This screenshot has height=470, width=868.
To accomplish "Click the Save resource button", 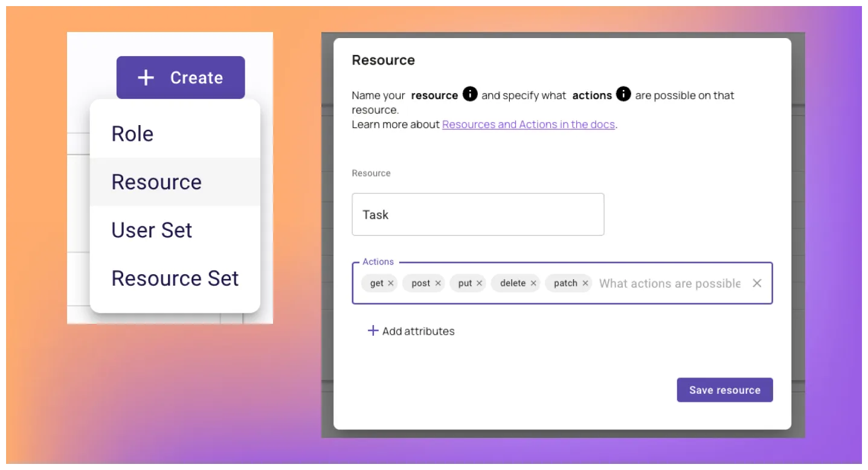I will tap(725, 390).
